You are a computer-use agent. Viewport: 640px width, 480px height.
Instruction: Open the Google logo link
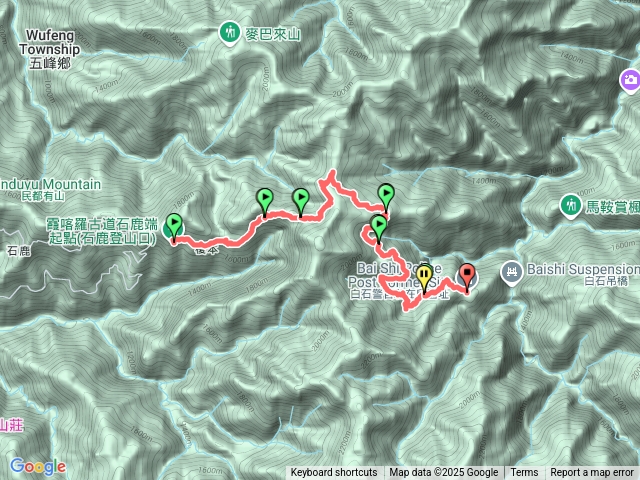tap(38, 467)
